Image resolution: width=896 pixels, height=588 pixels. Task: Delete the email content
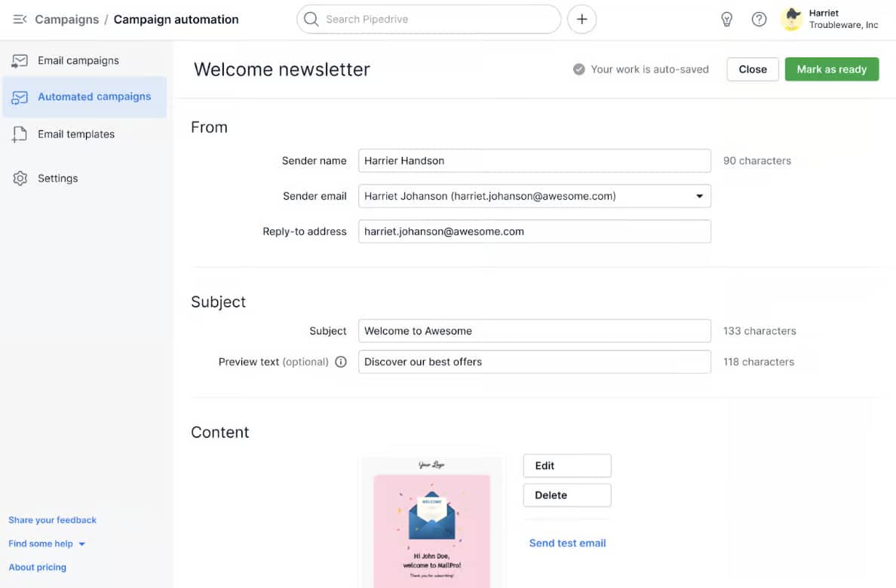click(x=567, y=495)
